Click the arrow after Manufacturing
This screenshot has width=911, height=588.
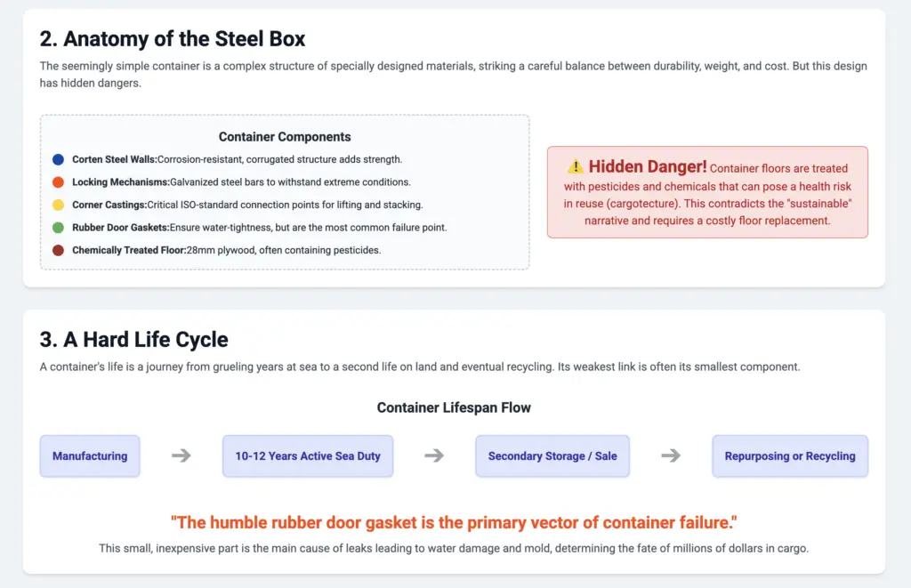(x=181, y=455)
